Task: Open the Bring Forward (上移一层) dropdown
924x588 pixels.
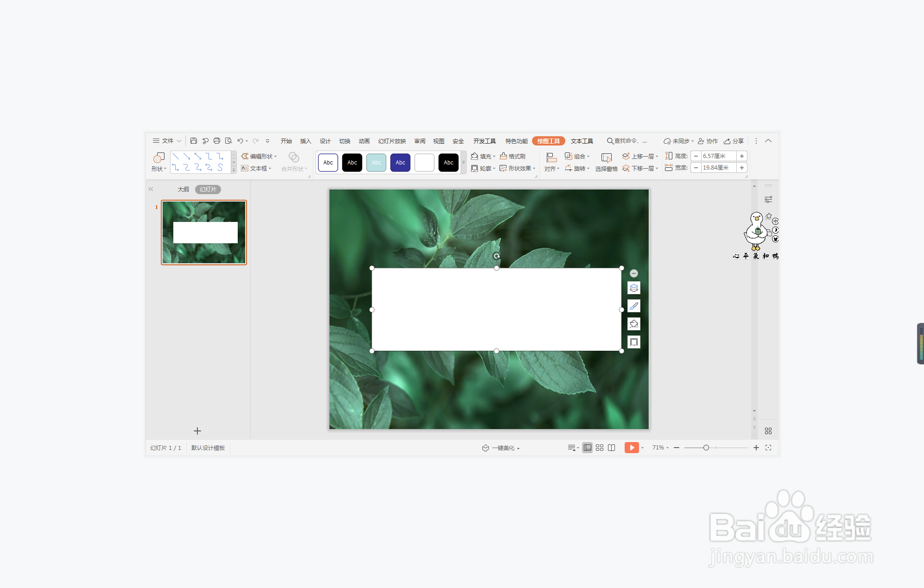Action: pos(640,156)
